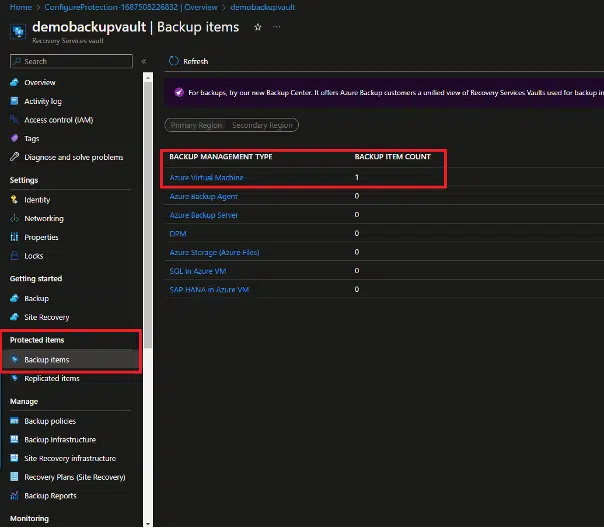Open the Identity settings item
The width and height of the screenshot is (604, 528).
37,200
